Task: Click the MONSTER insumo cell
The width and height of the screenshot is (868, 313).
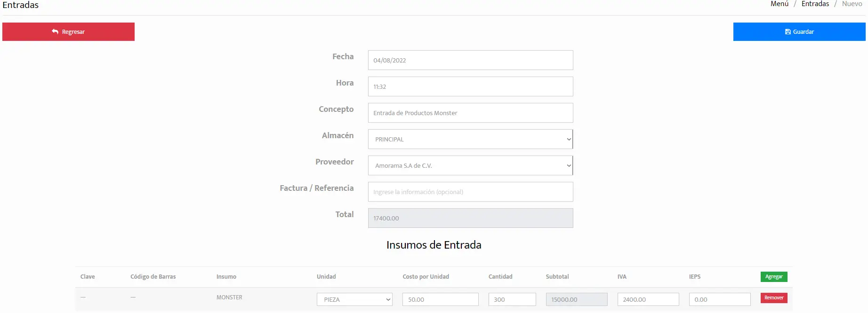Action: (x=229, y=297)
